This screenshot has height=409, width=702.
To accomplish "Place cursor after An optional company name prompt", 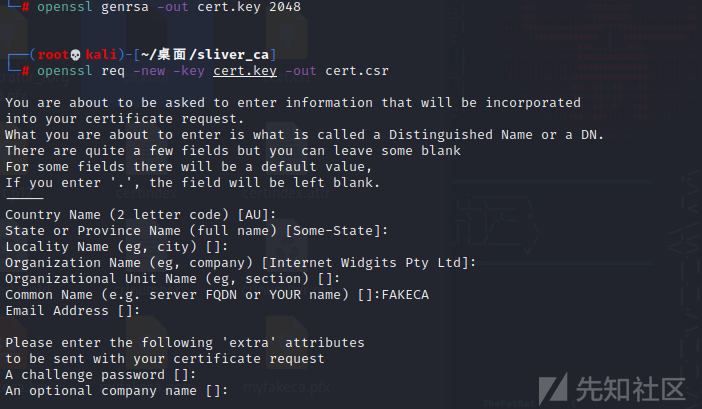I will pos(231,391).
